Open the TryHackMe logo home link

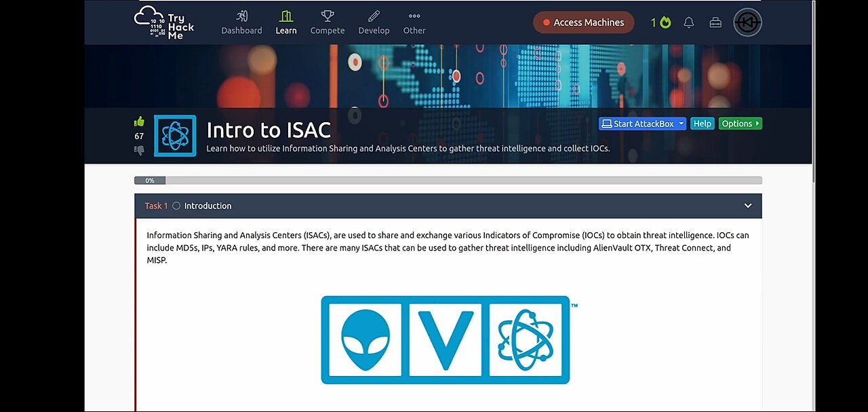(164, 22)
